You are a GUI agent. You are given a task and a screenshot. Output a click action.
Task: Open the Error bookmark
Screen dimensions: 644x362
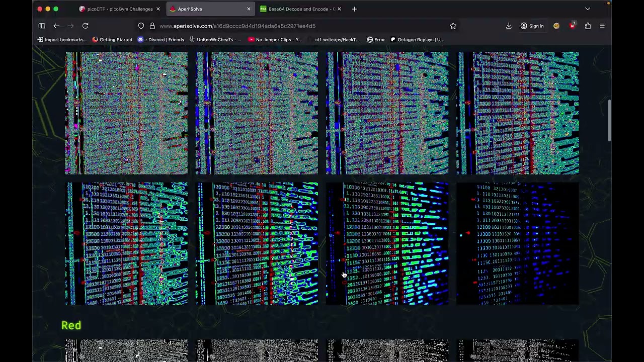point(376,40)
